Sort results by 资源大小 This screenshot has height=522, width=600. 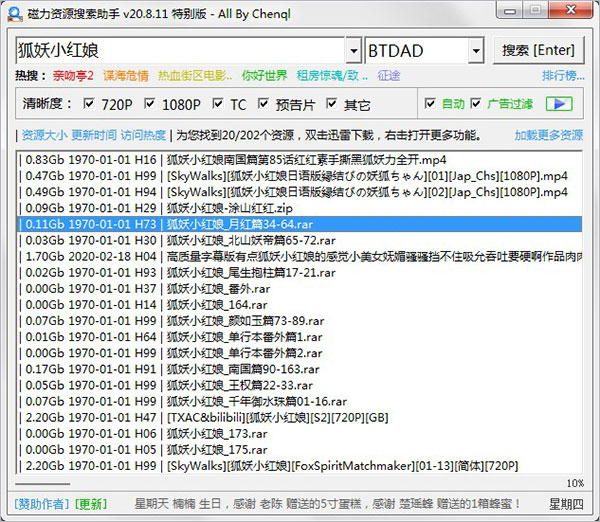[44, 135]
